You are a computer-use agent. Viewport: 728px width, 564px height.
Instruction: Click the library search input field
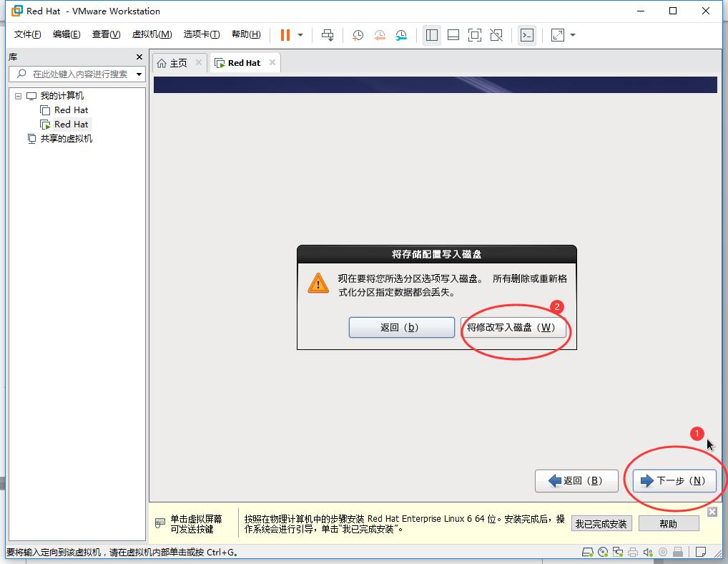tap(77, 74)
